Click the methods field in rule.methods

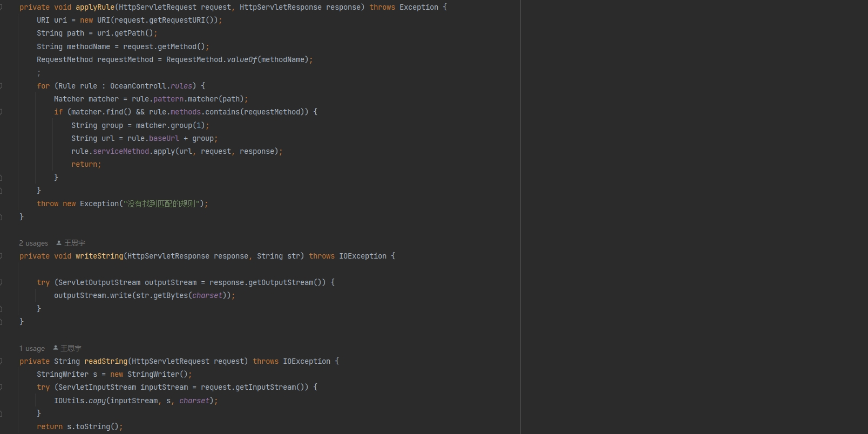pyautogui.click(x=186, y=112)
